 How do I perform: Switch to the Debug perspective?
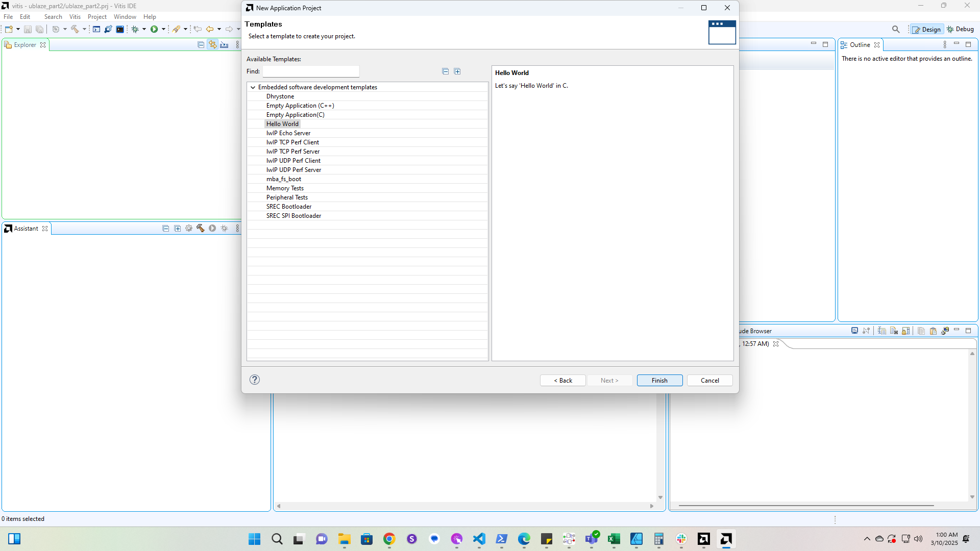click(960, 30)
